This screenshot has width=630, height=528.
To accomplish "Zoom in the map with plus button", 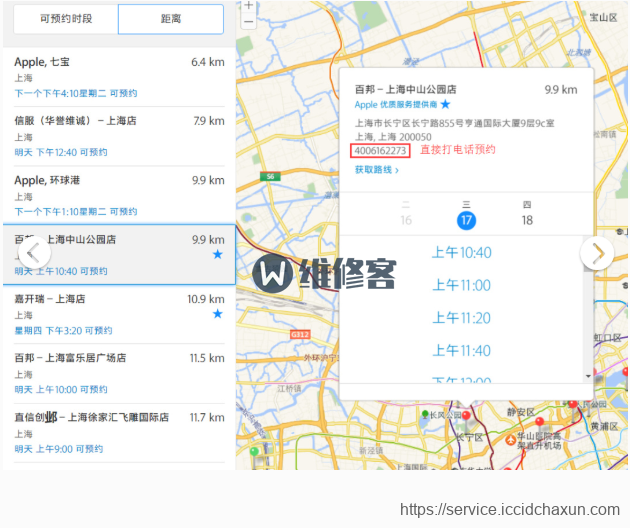I will (249, 6).
